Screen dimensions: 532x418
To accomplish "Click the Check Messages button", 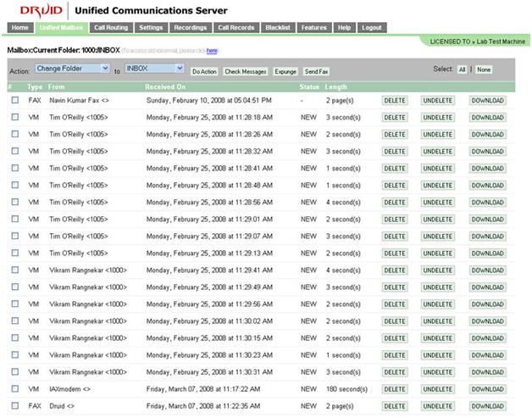I will tap(246, 72).
